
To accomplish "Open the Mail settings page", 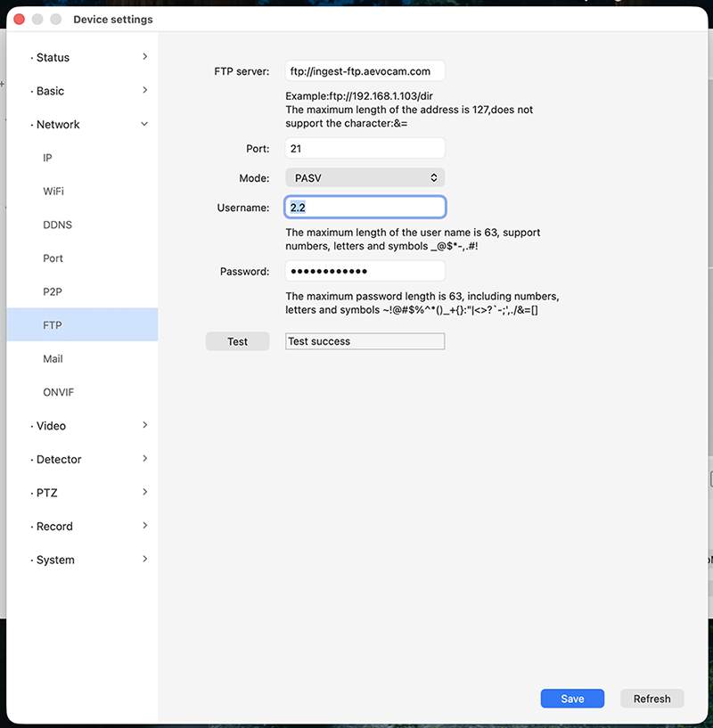I will point(53,359).
